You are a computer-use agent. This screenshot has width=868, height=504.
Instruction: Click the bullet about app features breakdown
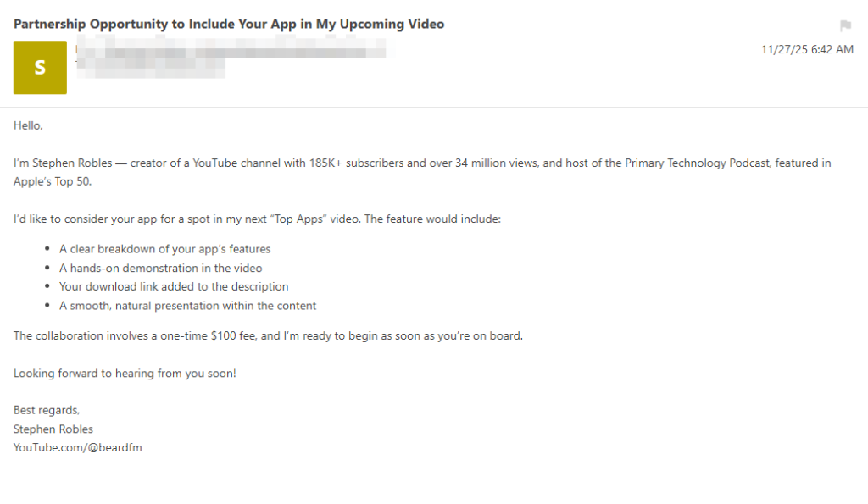point(164,249)
